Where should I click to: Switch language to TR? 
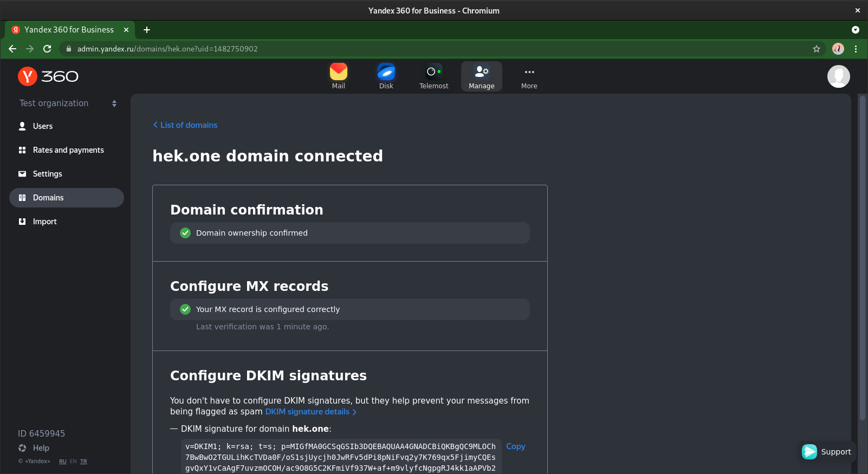point(83,462)
